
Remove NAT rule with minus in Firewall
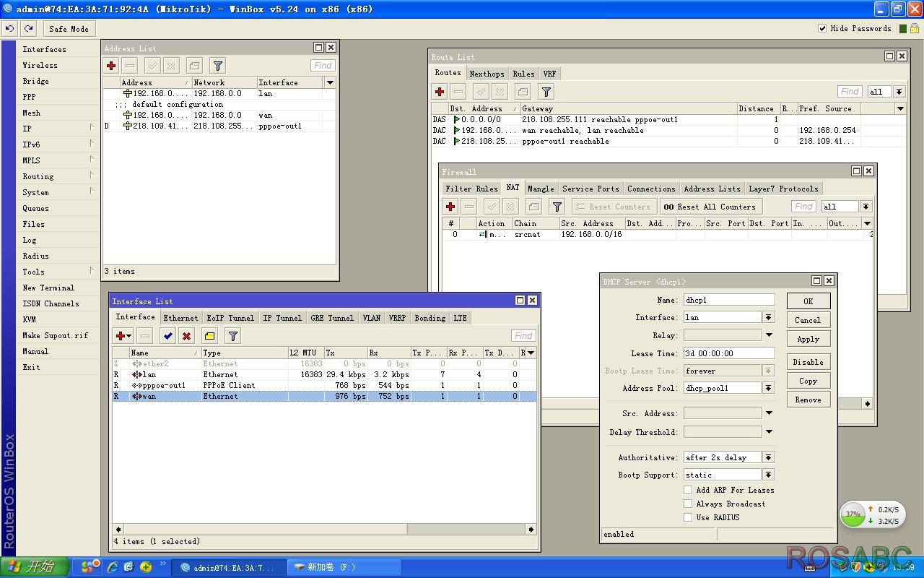point(468,207)
